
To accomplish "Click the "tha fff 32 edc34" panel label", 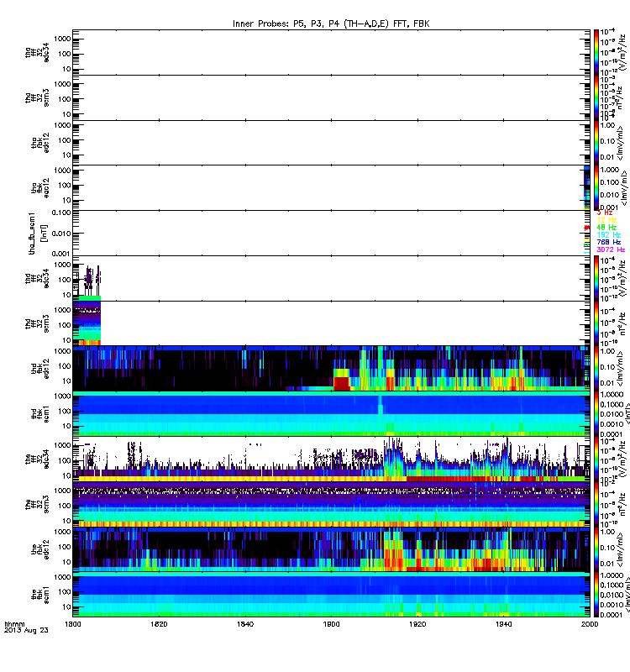I will tap(37, 52).
